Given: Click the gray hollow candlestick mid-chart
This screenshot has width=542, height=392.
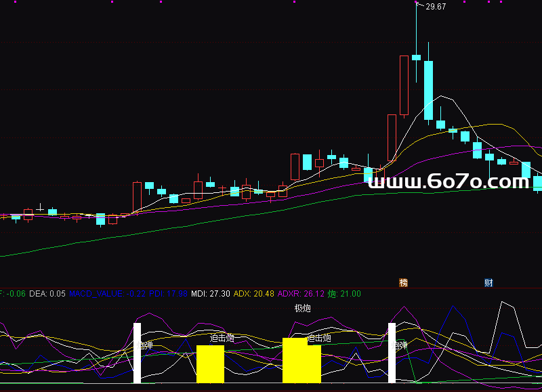Looking at the screenshot, I should tap(295, 167).
